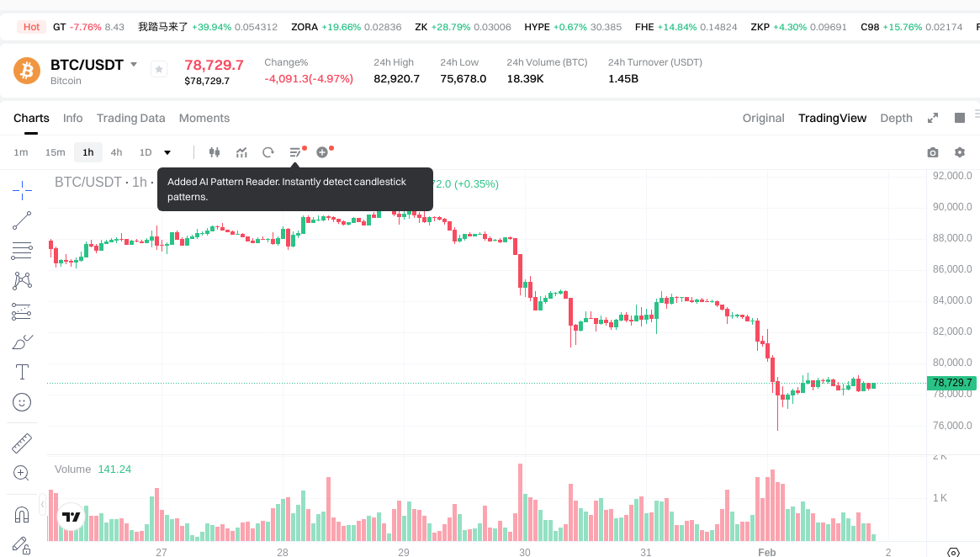Expand the BTC/USDT pair selector dropdown
Screen dimensions: 980x557
pyautogui.click(x=134, y=65)
